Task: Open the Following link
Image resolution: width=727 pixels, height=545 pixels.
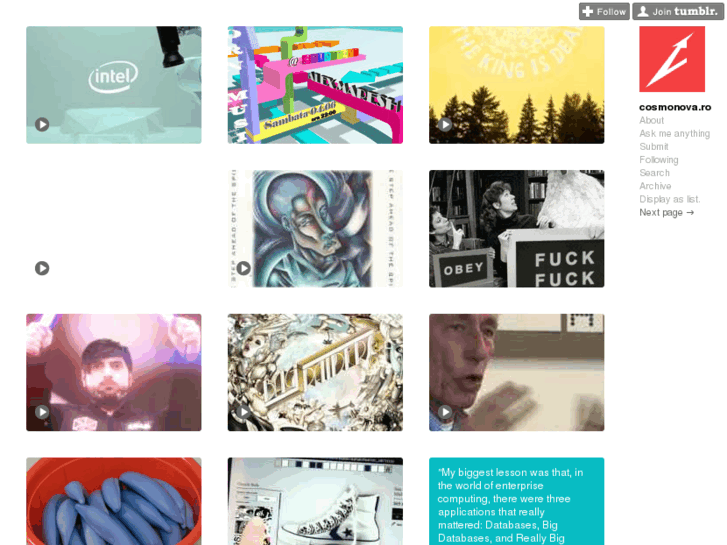Action: (658, 160)
